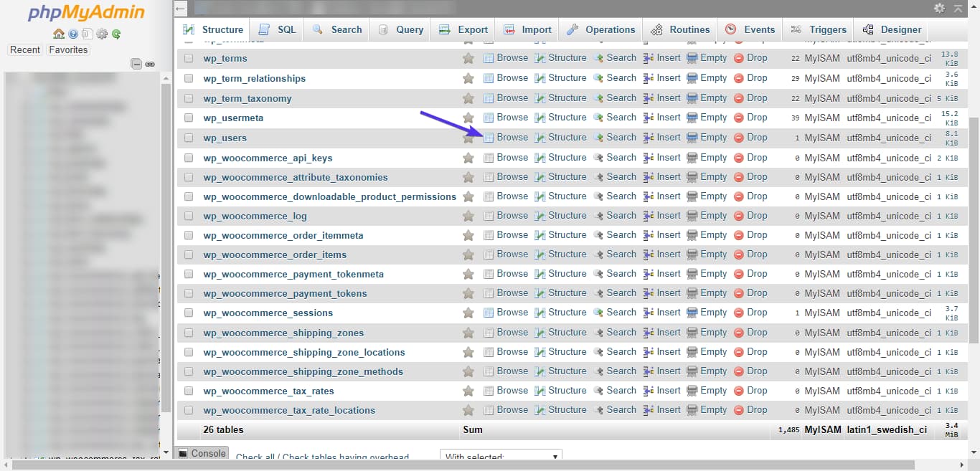Open the panel settings gear icon
This screenshot has width=980, height=471.
101,34
